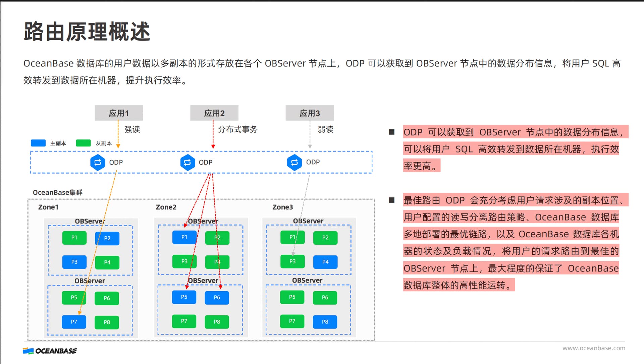Click the 主副本 legend text
The height and width of the screenshot is (364, 644).
[x=58, y=143]
